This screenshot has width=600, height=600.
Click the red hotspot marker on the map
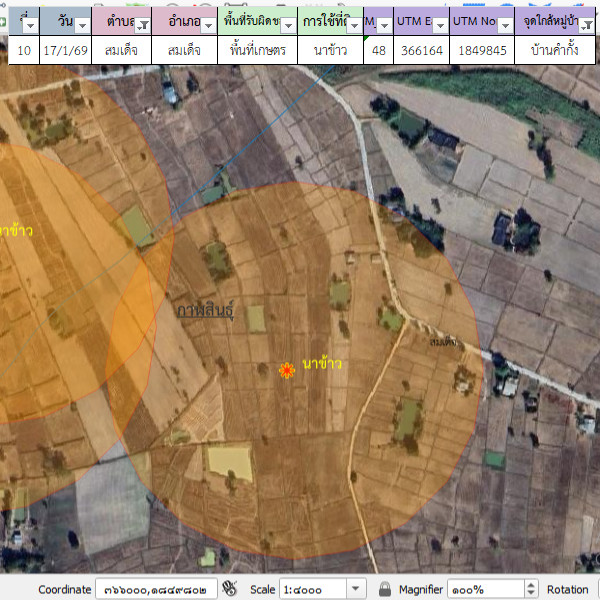287,370
